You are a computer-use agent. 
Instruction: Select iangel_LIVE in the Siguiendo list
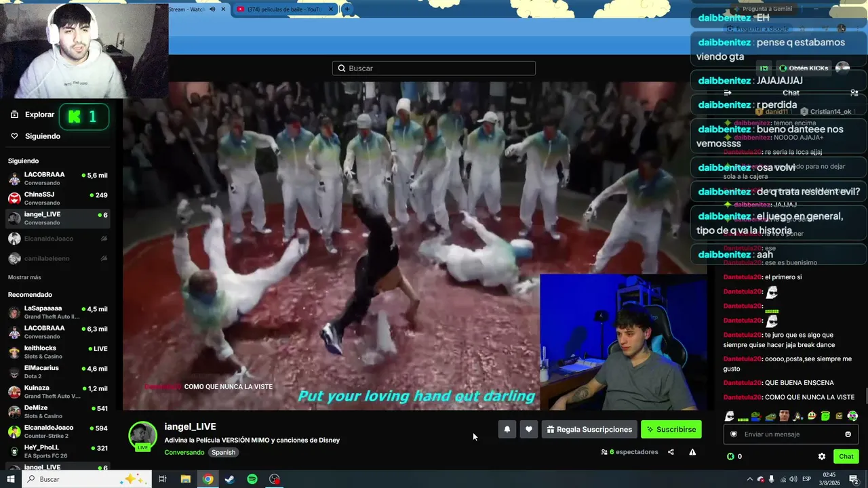click(58, 218)
